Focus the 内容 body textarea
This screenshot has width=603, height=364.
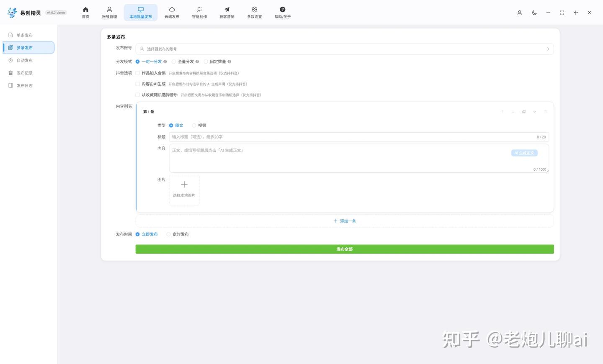point(359,158)
